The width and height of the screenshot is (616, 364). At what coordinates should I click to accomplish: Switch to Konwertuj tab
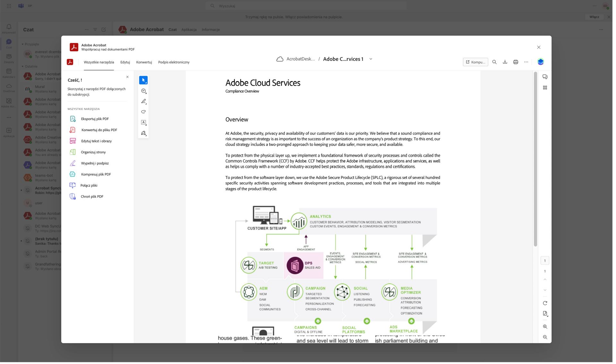[145, 63]
